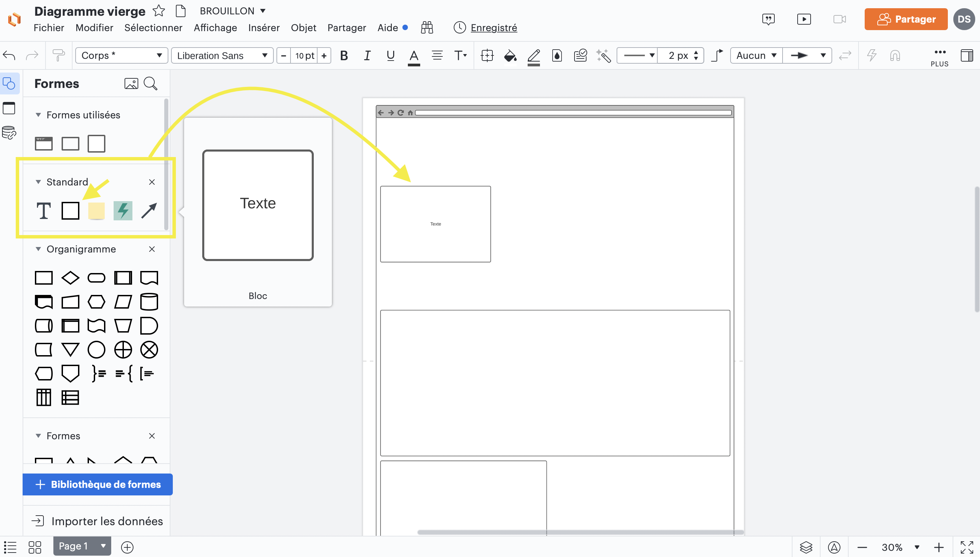Click the undo arrow icon
Viewport: 980px width, 557px height.
(x=9, y=55)
